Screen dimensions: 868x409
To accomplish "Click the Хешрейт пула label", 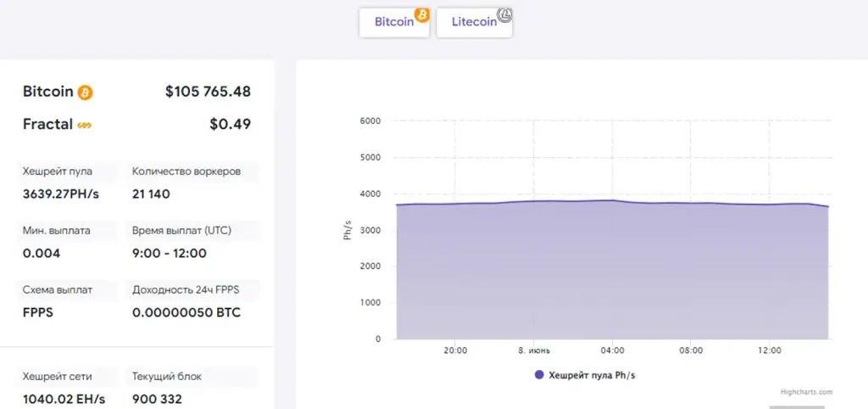I will (x=58, y=171).
